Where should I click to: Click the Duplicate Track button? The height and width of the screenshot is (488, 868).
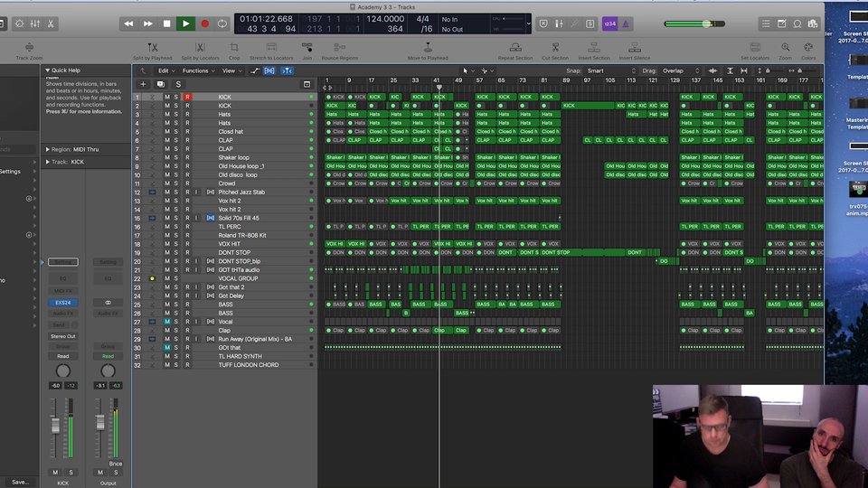point(161,84)
